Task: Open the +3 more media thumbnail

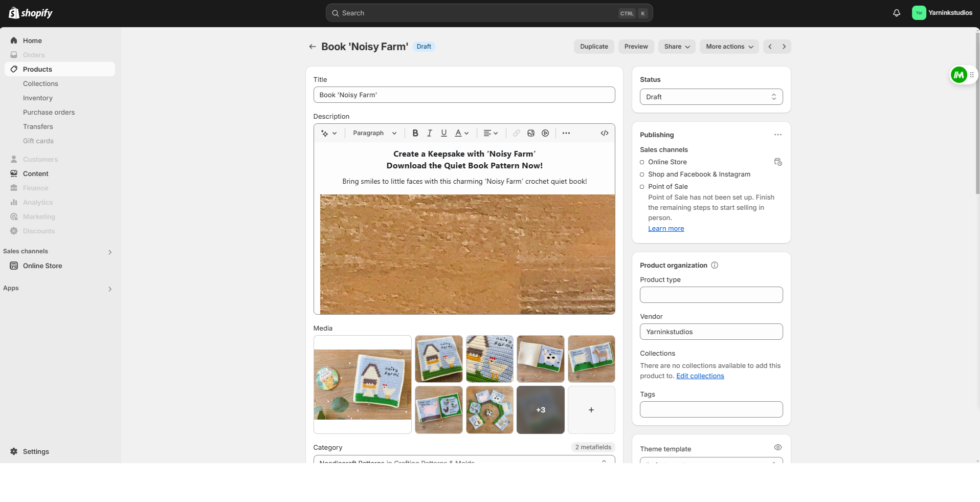Action: (x=541, y=410)
